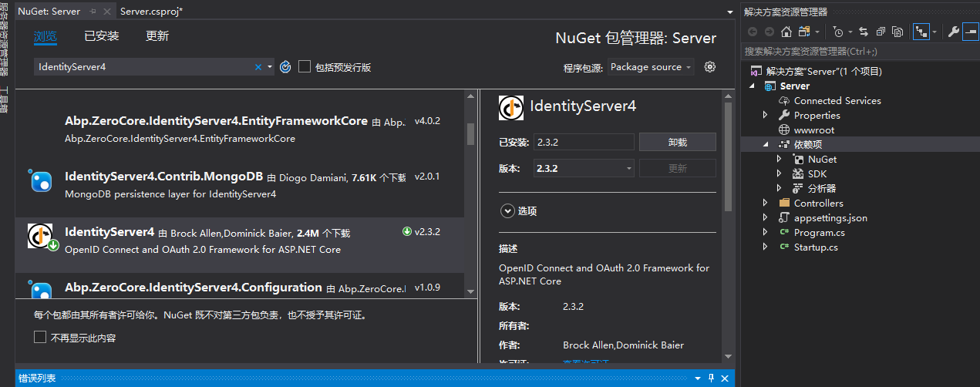Open the version 2.3.2 dropdown
The image size is (980, 387).
tap(629, 168)
